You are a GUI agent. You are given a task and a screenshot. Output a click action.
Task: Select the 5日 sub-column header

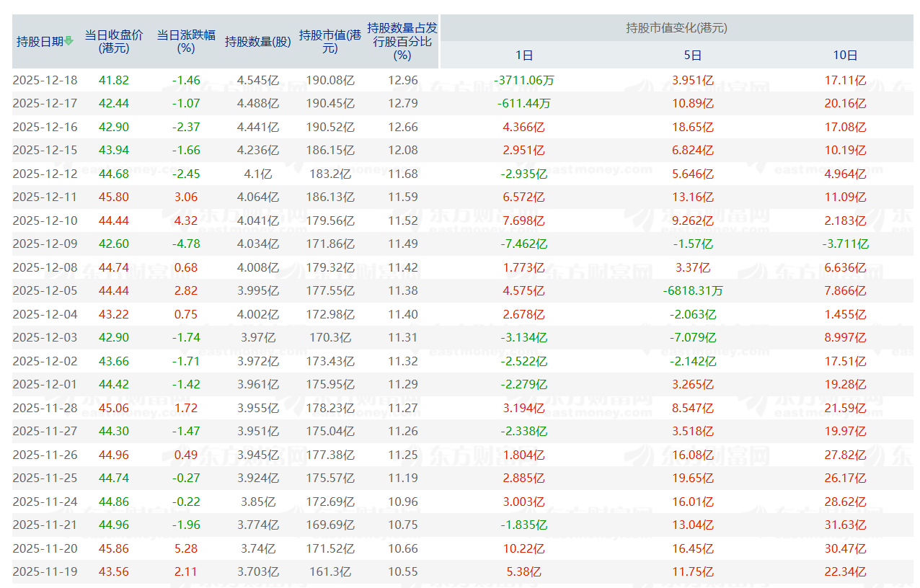pos(692,54)
